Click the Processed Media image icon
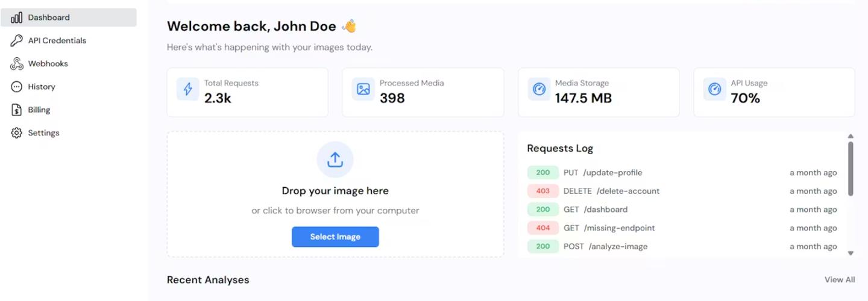The width and height of the screenshot is (868, 301). point(363,89)
